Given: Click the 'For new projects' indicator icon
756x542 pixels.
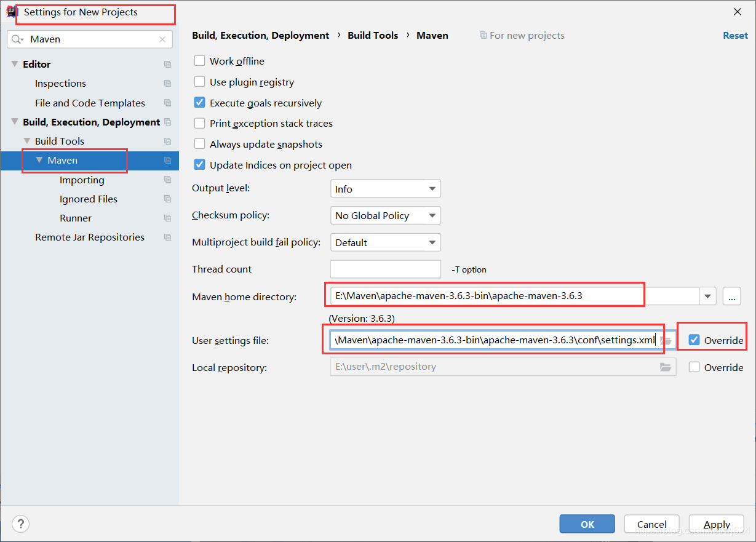Looking at the screenshot, I should coord(483,36).
